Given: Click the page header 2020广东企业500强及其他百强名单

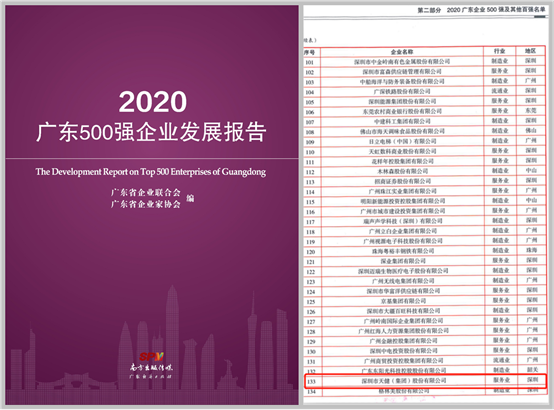Looking at the screenshot, I should [x=496, y=10].
